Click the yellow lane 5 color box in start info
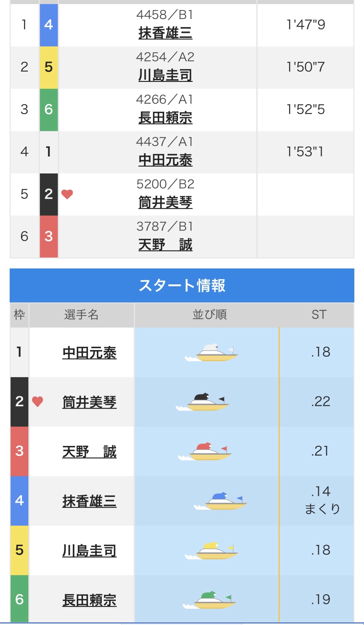This screenshot has height=625, width=364. (19, 550)
